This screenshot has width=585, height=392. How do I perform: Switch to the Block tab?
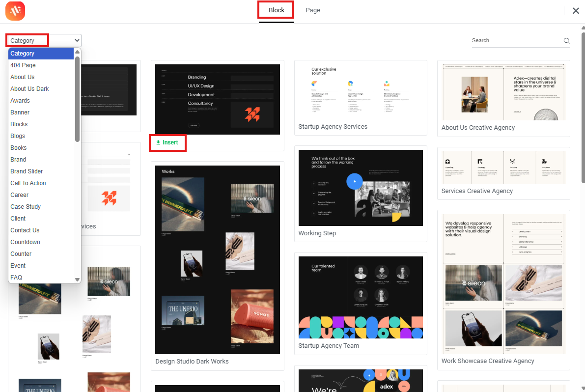click(277, 10)
